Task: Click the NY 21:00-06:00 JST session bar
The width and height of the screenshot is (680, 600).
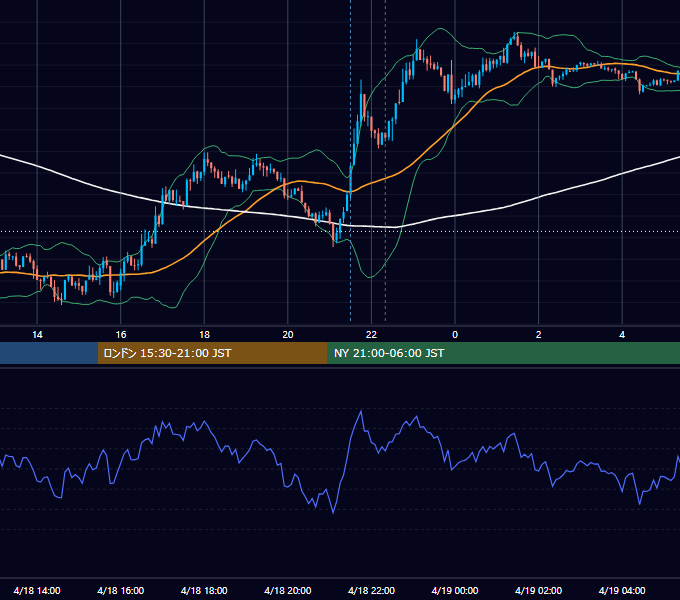Action: [x=503, y=353]
